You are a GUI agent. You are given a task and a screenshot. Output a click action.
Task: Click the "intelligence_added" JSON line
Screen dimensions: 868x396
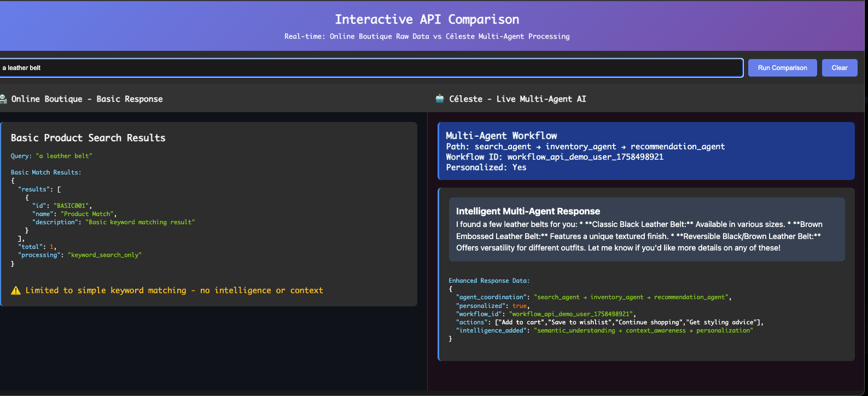tap(604, 330)
